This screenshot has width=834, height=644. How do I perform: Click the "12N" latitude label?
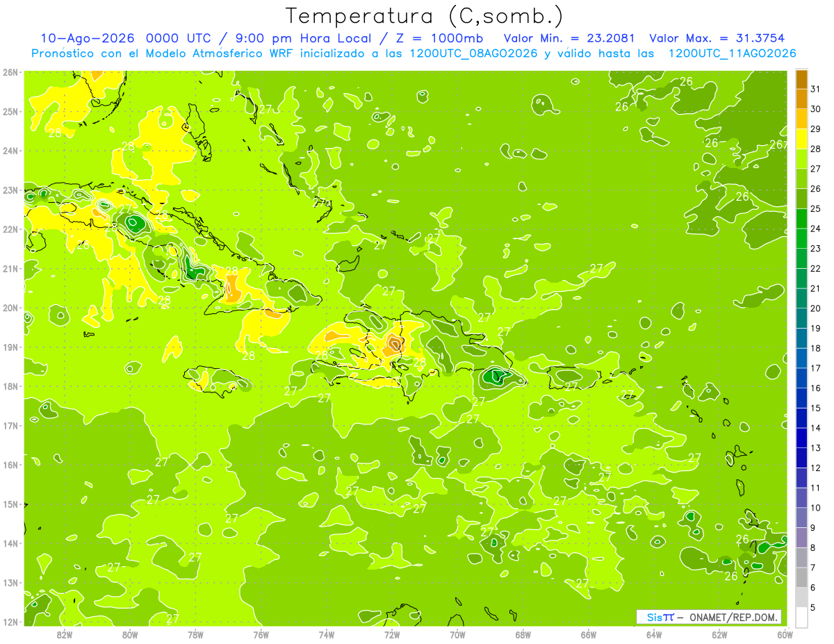10,622
